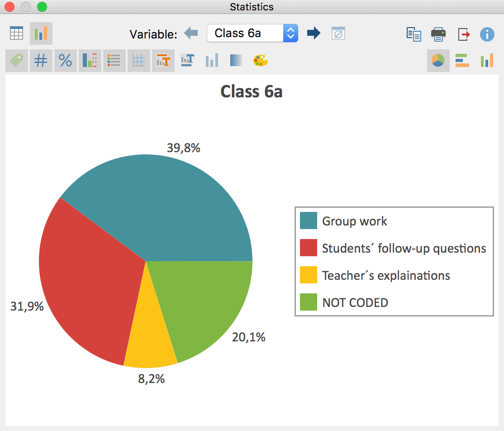Click the Group work legend label
Image resolution: width=504 pixels, height=431 pixels.
355,221
